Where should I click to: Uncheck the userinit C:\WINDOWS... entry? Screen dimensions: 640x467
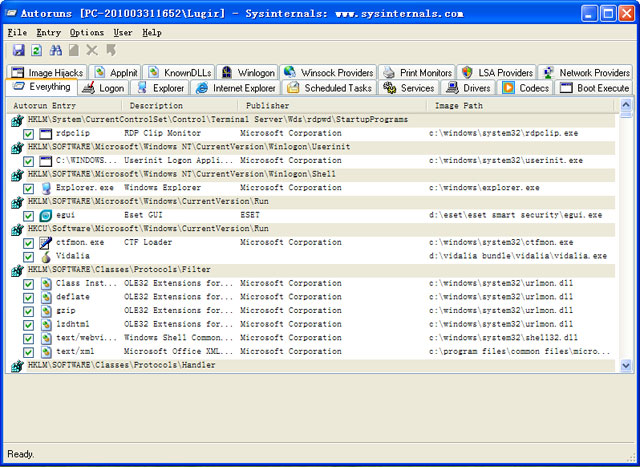click(28, 161)
